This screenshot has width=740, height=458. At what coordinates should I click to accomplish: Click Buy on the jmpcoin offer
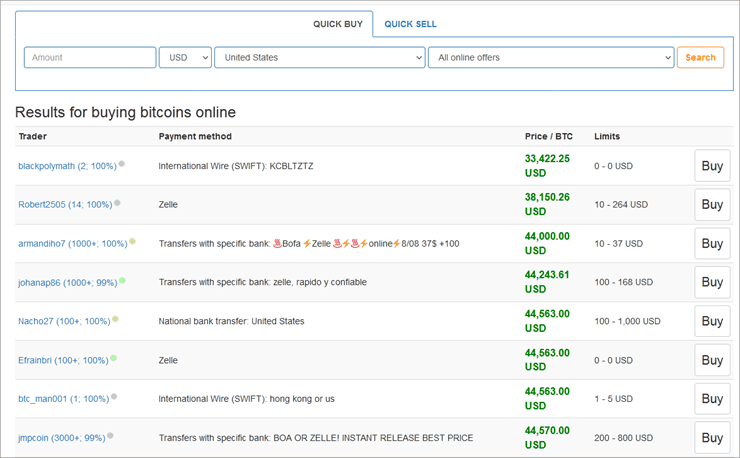click(x=711, y=437)
